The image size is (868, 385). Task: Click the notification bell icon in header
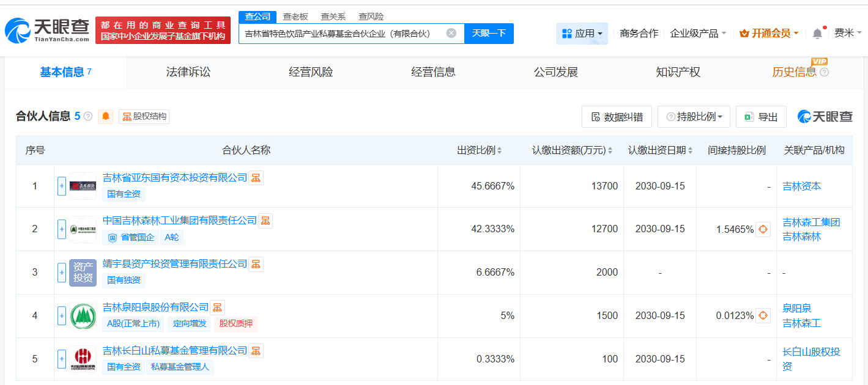[817, 34]
